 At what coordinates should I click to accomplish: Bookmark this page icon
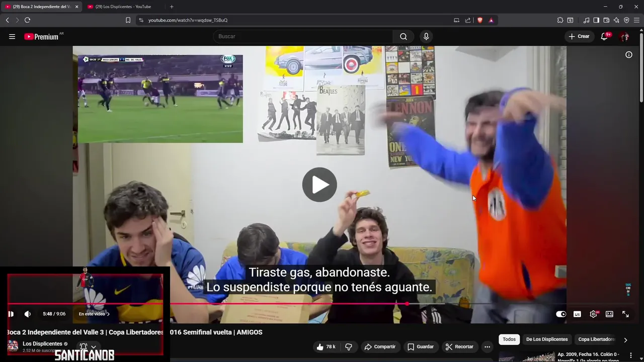(128, 20)
